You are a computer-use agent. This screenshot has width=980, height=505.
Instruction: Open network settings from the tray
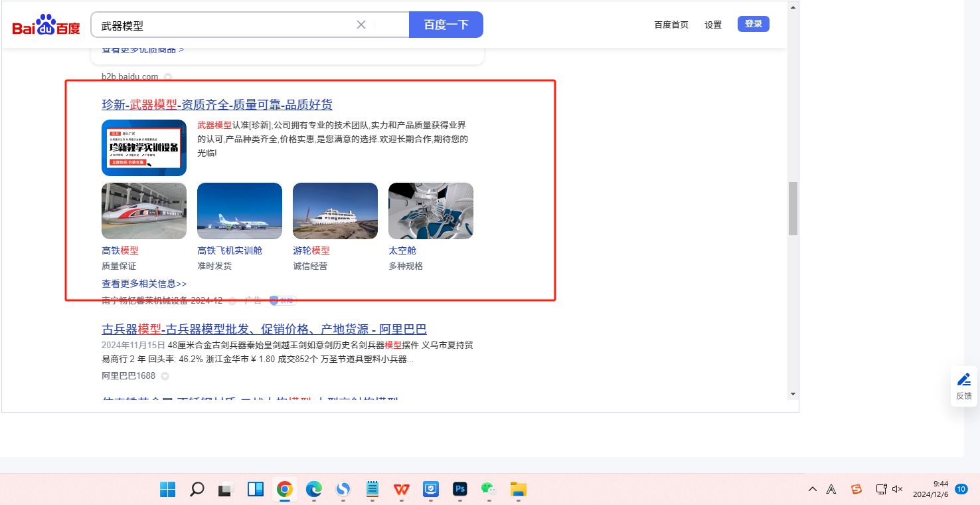[x=882, y=490]
